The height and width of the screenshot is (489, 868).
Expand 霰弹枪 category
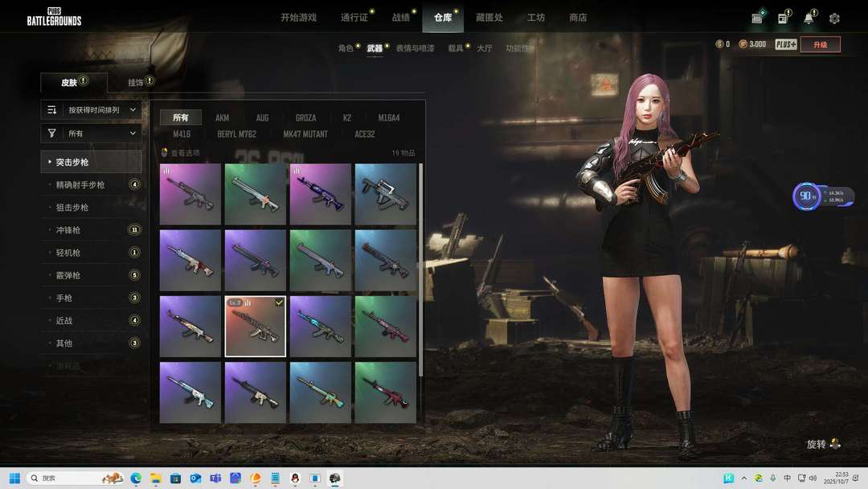[x=92, y=275]
